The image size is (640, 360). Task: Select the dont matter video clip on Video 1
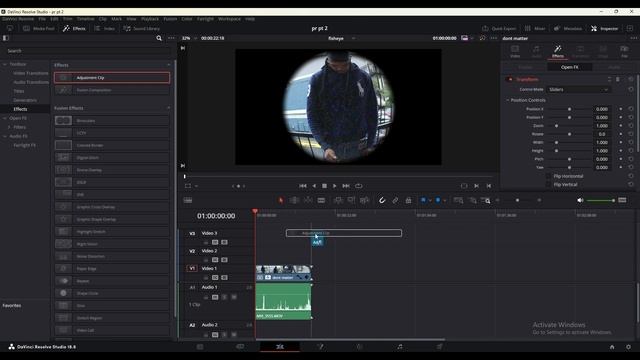[283, 273]
